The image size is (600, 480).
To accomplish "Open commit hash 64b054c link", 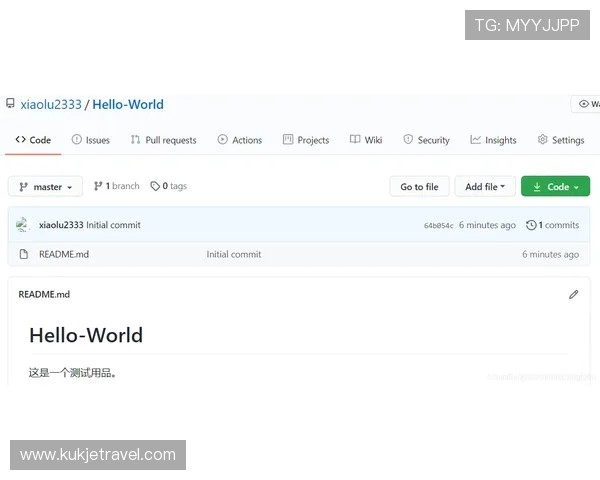I will coord(438,226).
